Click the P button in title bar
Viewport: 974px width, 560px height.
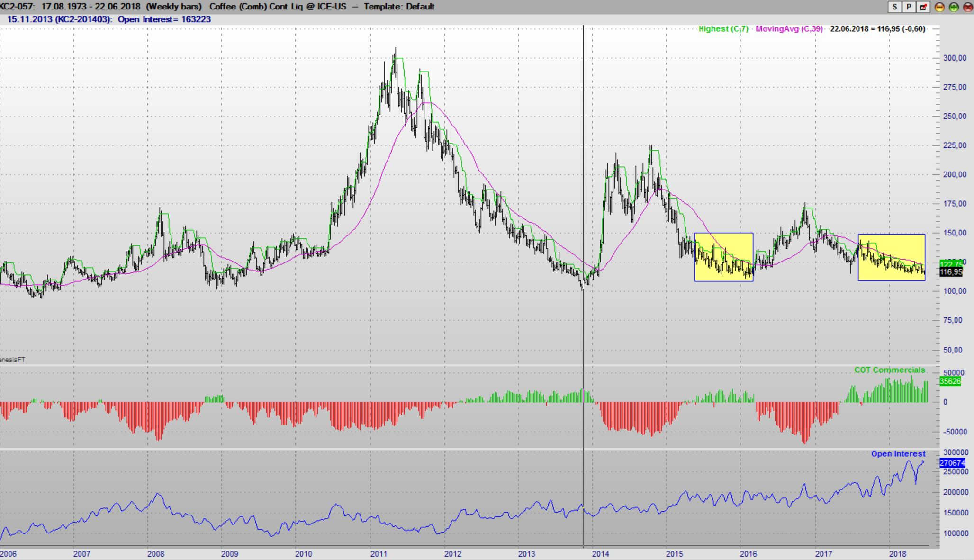click(x=909, y=7)
